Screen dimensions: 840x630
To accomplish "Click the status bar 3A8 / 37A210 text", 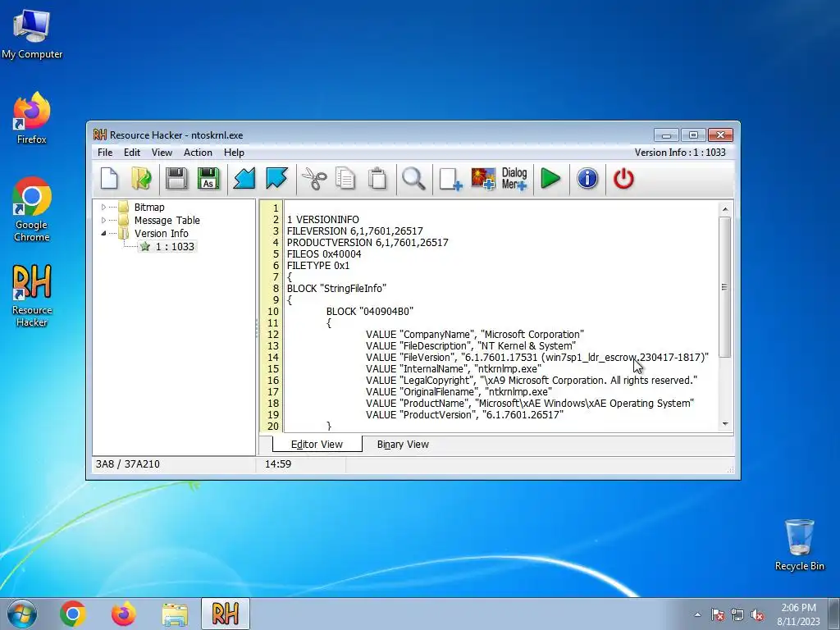I will point(127,464).
